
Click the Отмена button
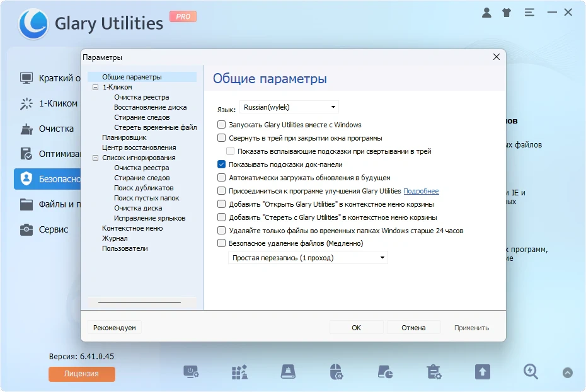click(413, 328)
